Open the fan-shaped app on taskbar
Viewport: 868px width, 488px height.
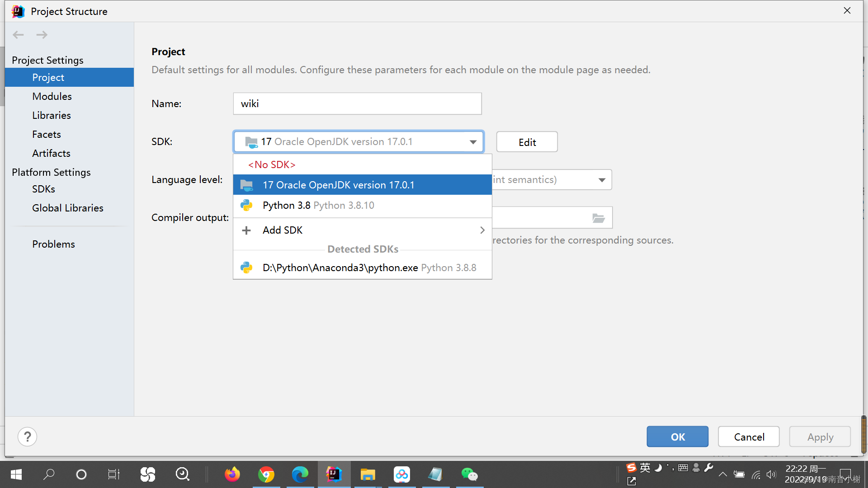coord(148,474)
